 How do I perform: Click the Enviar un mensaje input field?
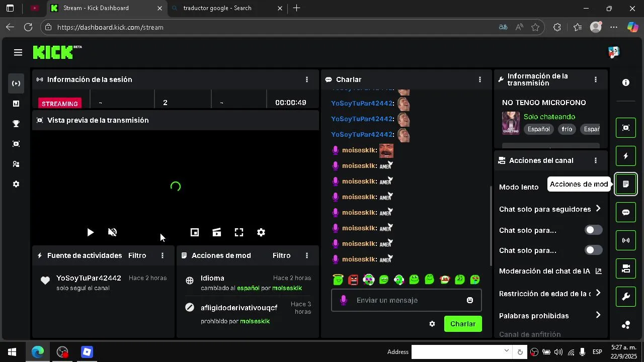pyautogui.click(x=406, y=300)
